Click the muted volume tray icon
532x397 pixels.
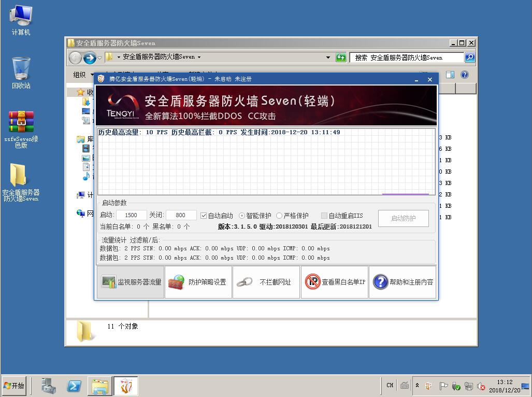click(x=481, y=386)
